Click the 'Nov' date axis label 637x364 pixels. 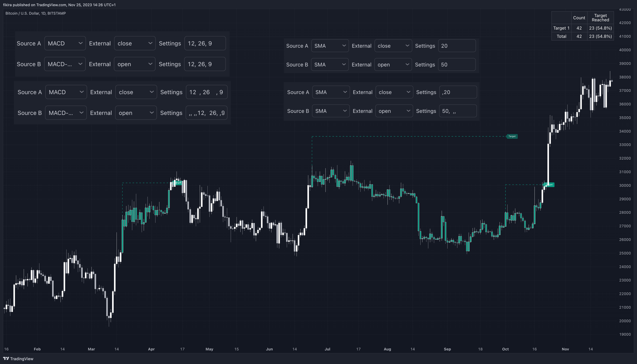click(x=565, y=349)
